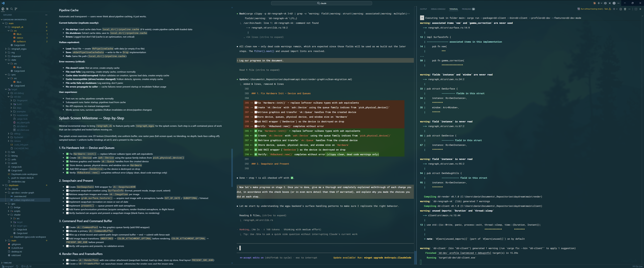
Task: Switch to the DEBUG CONSOLE tab
Action: [x=438, y=9]
